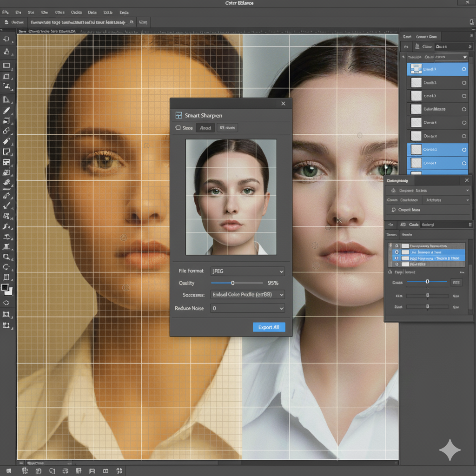Open the color profile dropdown in the dialog
This screenshot has width=476, height=476.
[247, 295]
